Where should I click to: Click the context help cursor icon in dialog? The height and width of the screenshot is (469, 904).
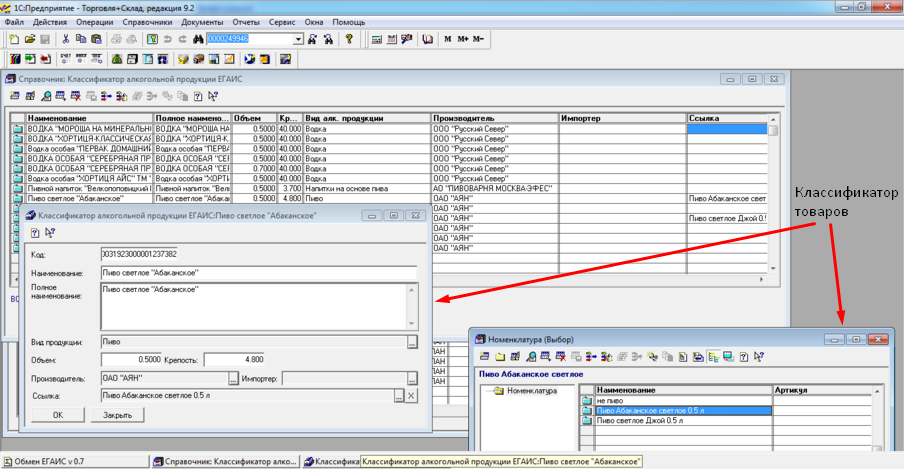click(x=50, y=232)
